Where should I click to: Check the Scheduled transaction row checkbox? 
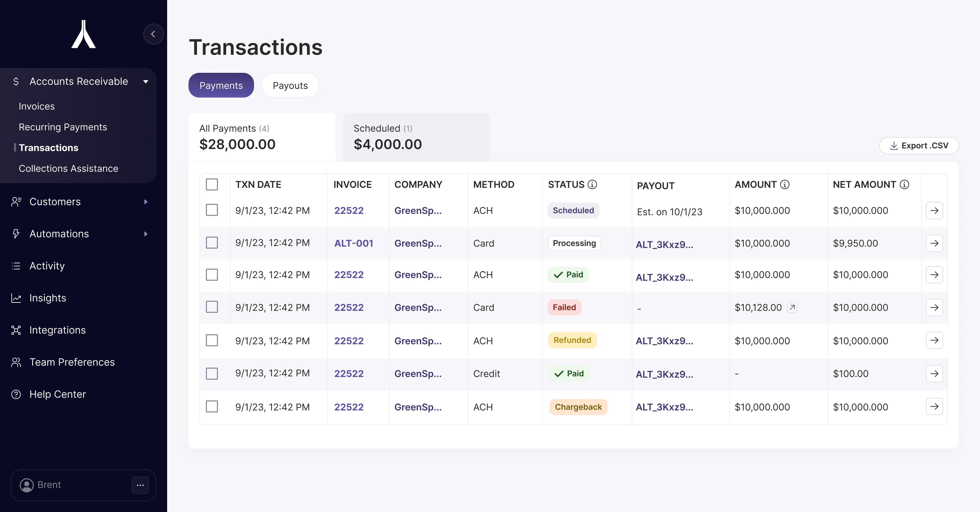212,210
